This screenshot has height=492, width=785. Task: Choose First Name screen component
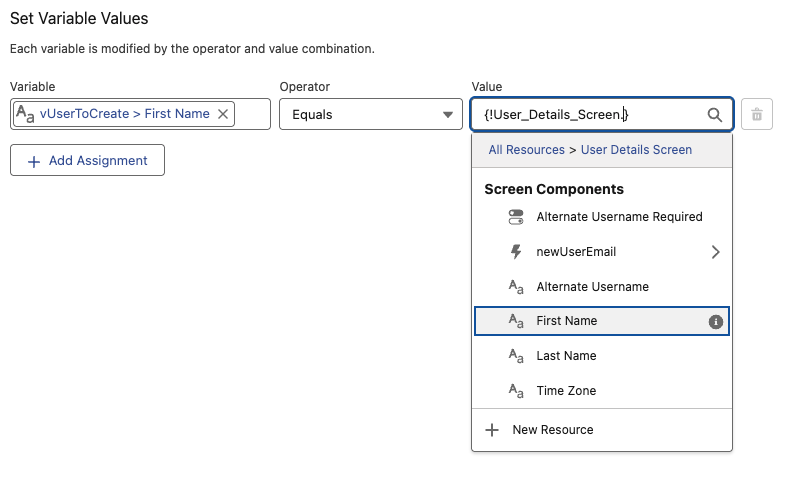tap(567, 321)
